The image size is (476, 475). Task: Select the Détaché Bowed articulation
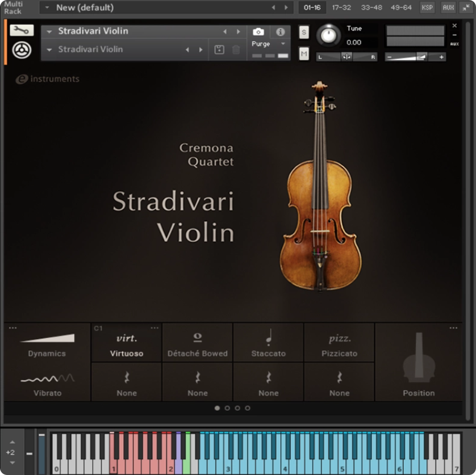point(197,342)
